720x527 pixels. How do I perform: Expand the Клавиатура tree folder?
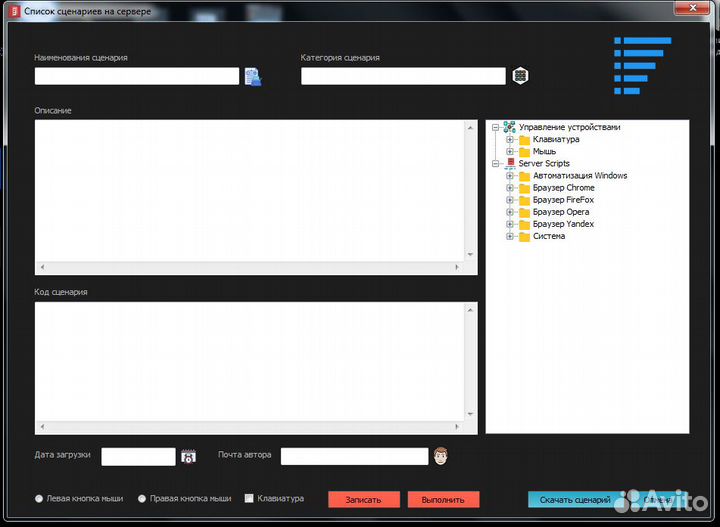[x=509, y=140]
